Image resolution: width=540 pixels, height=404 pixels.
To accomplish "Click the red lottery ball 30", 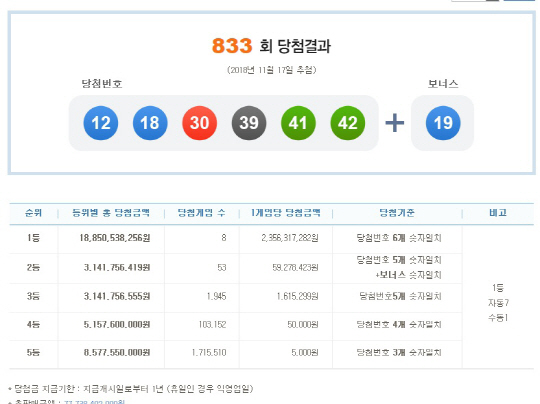I will pyautogui.click(x=199, y=123).
